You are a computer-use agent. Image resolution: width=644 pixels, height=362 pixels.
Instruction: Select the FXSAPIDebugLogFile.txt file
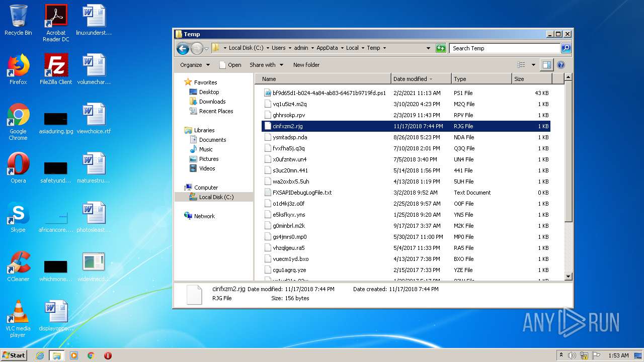[302, 193]
